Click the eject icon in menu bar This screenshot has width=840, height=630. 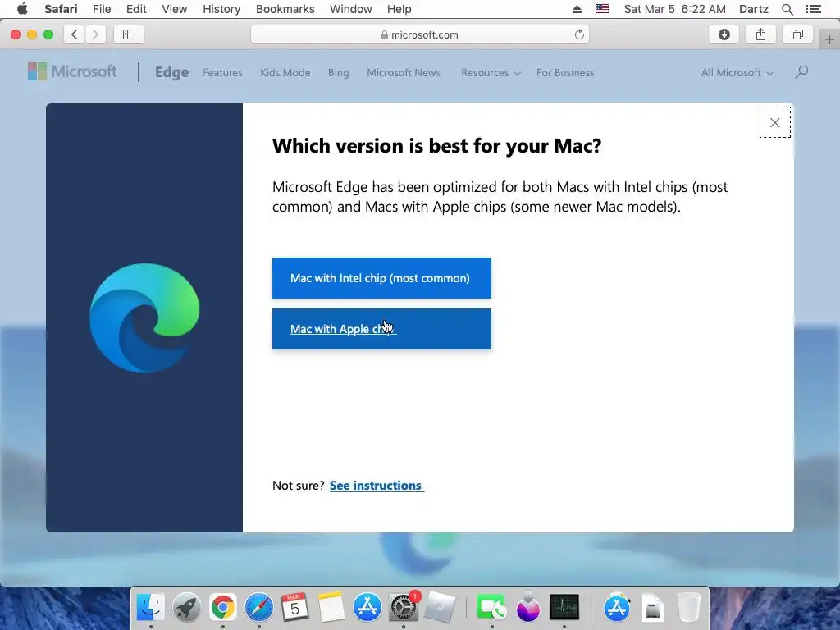tap(577, 9)
